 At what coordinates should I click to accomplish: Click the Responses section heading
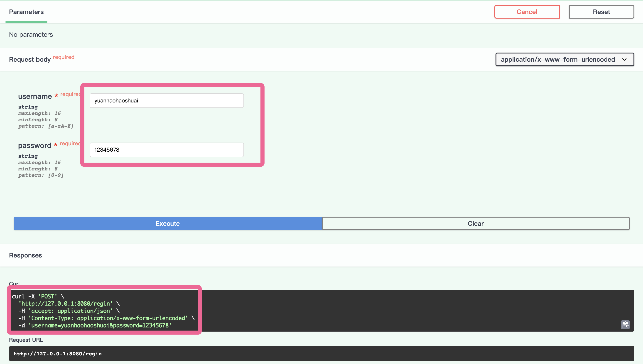click(x=25, y=255)
